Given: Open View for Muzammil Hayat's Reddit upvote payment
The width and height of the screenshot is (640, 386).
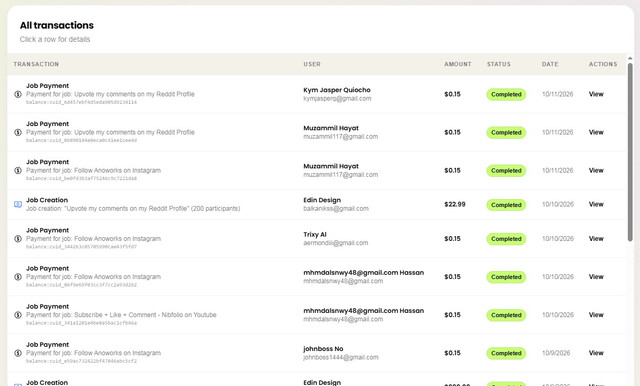Looking at the screenshot, I should 596,132.
